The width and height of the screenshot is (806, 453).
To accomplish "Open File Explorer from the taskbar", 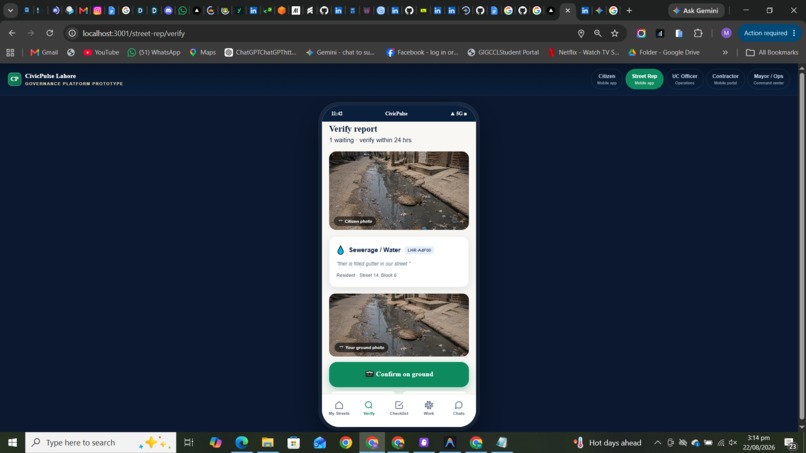I will (268, 442).
